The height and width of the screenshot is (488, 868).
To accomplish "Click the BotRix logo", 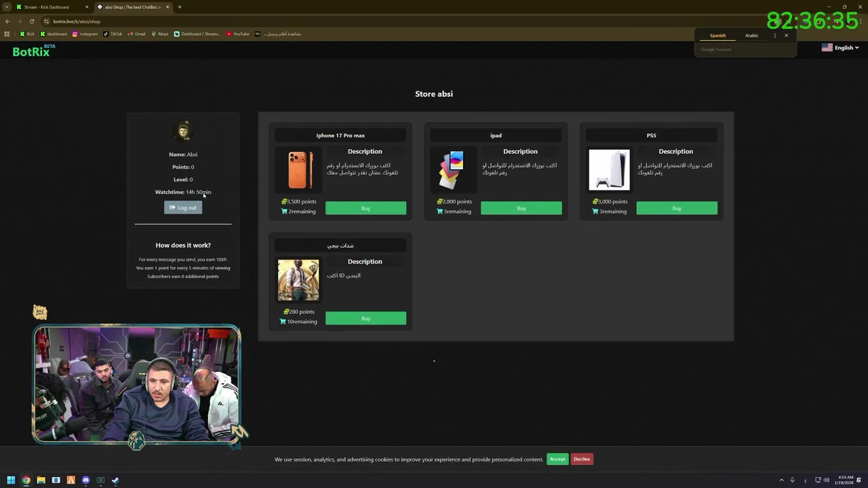I will pos(33,51).
